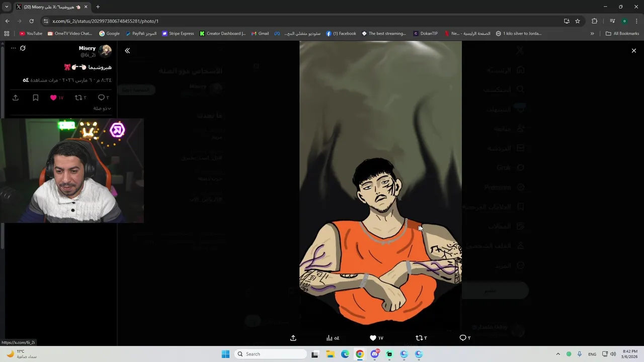
Task: Open a new browser tab
Action: 98,7
